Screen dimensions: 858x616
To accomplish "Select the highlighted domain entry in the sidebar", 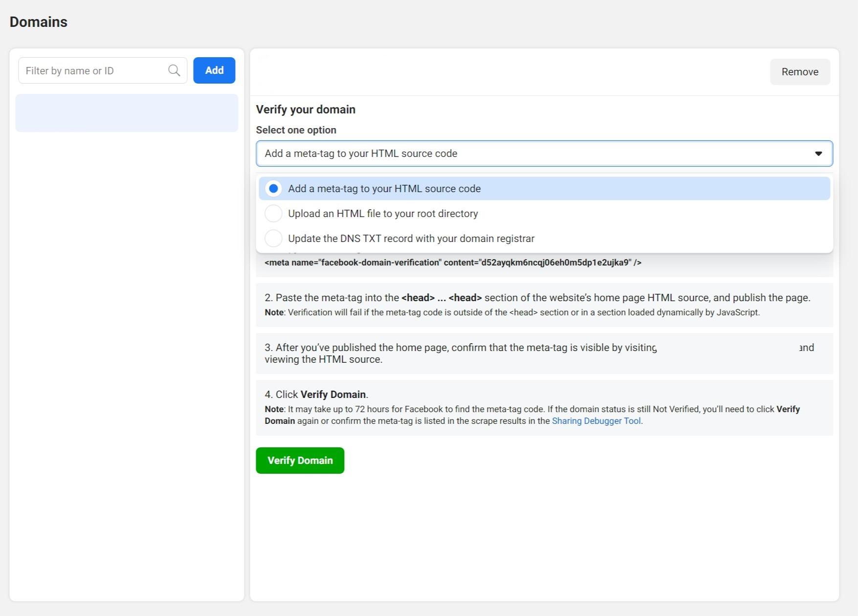I will tap(126, 113).
